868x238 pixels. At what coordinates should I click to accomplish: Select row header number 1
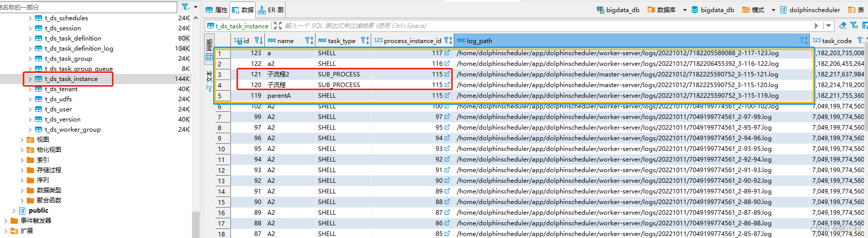coord(223,53)
